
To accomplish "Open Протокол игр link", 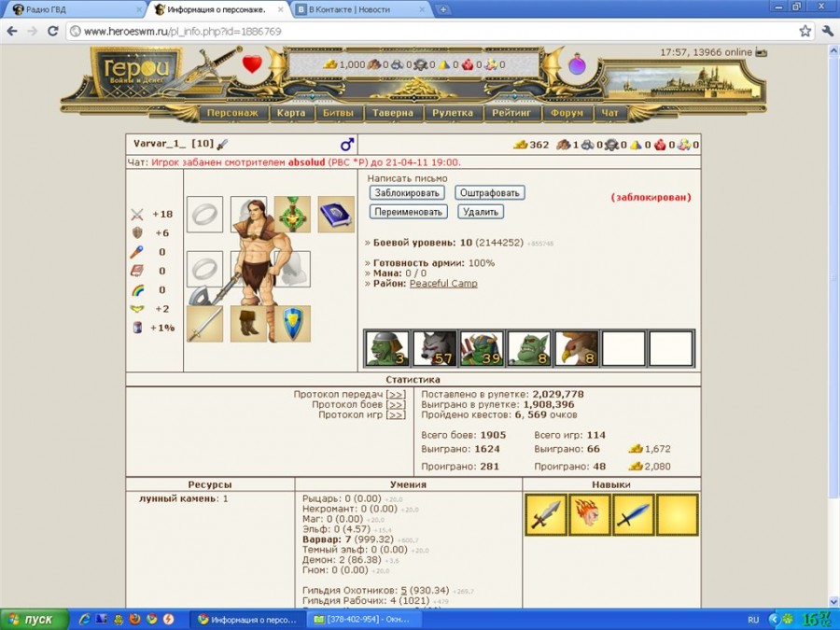I will click(396, 414).
